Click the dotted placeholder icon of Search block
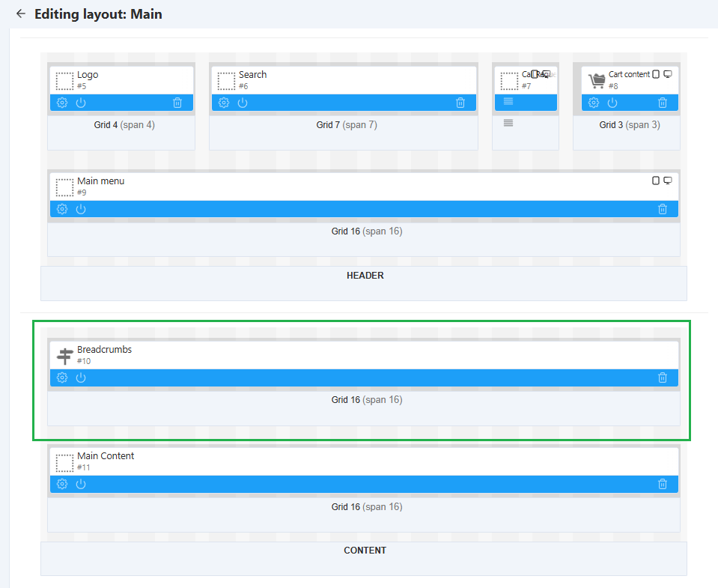Screen dimensions: 718x588 tap(226, 81)
